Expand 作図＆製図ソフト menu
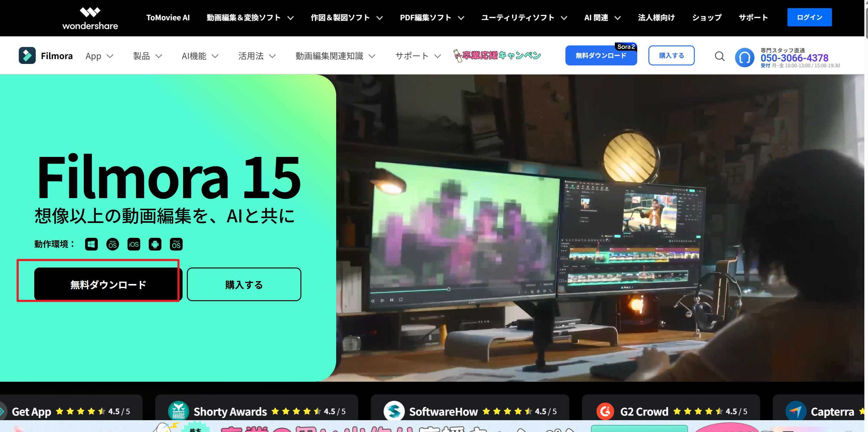 click(346, 18)
